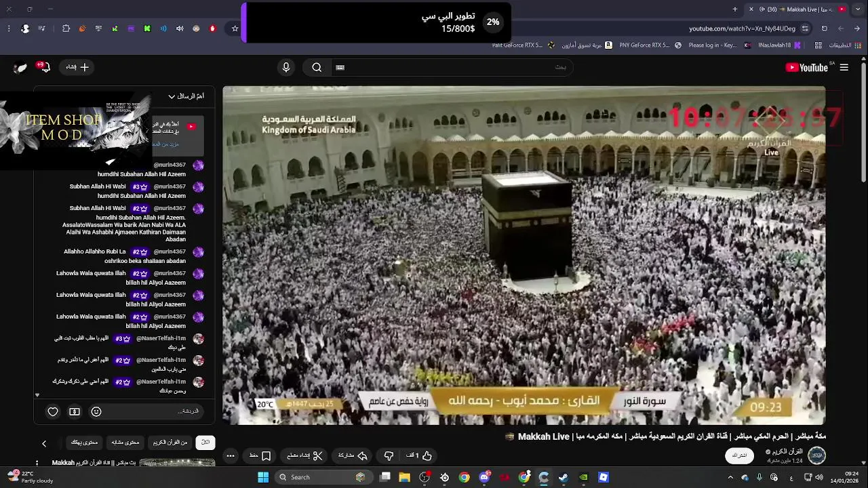Open the on-screen keyboard icon in search box
Screen dimensions: 868x488
340,67
